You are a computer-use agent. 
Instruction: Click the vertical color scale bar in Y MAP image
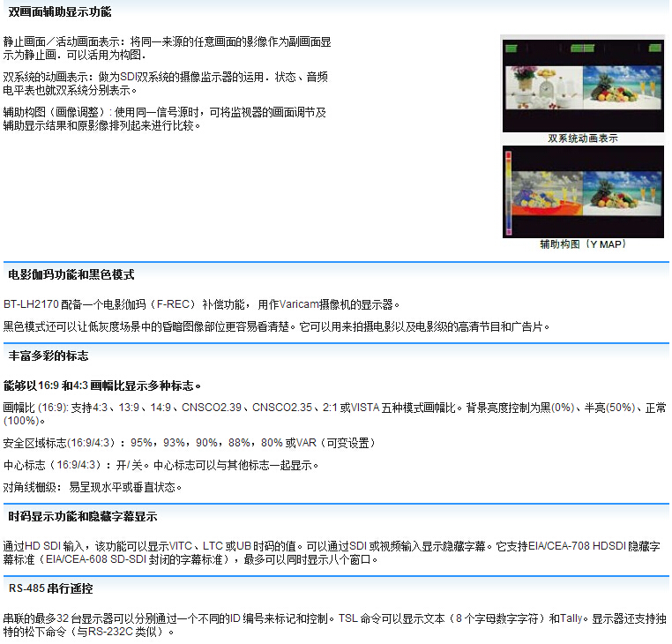point(508,192)
